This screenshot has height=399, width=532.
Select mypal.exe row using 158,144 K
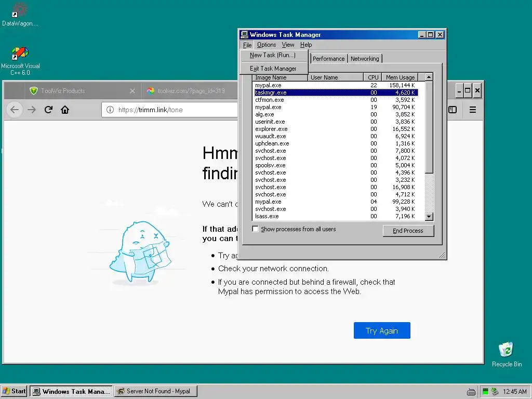pyautogui.click(x=336, y=85)
